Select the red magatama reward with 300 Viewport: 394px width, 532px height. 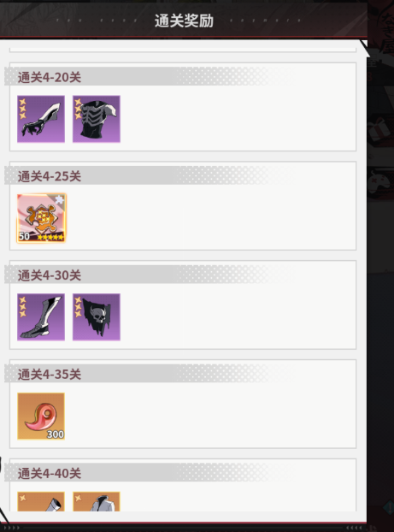(41, 416)
